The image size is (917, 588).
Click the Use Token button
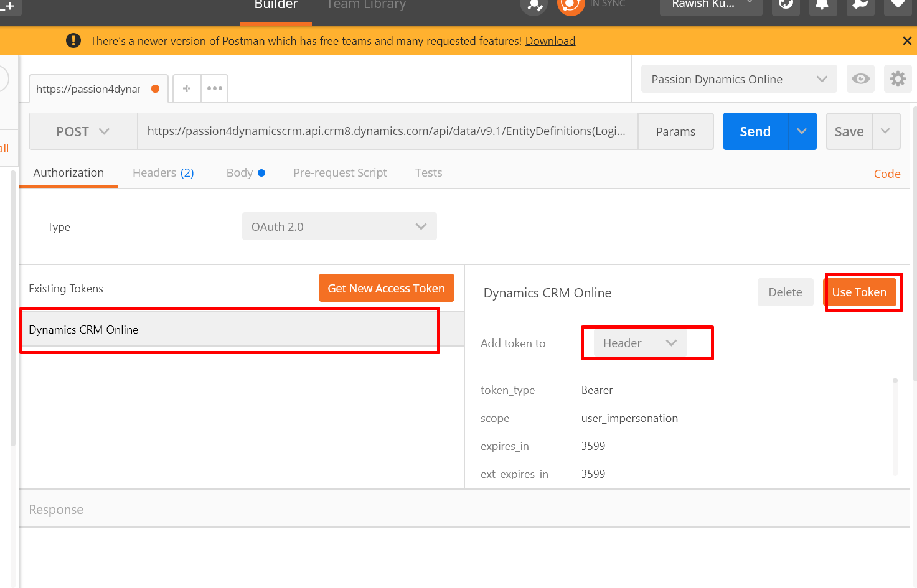tap(859, 292)
